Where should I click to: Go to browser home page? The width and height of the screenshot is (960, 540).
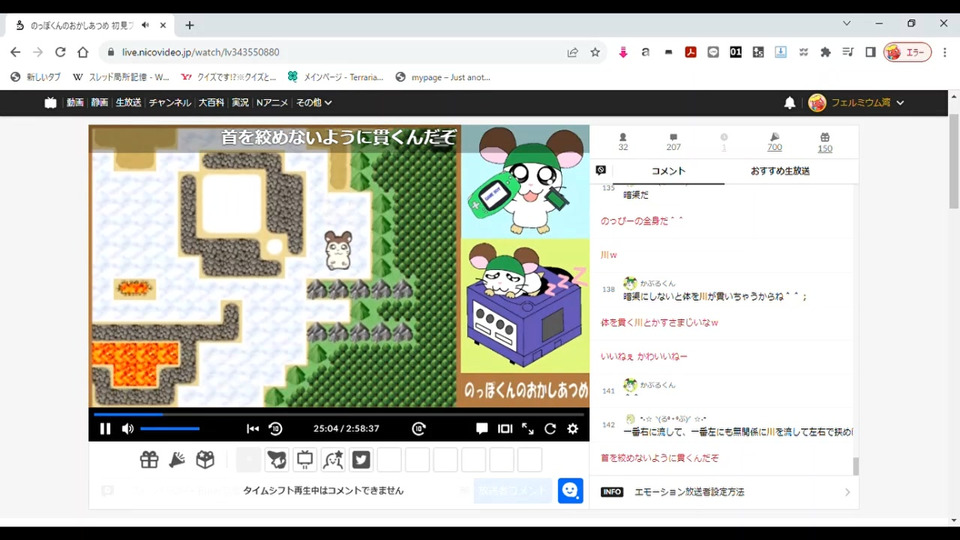pyautogui.click(x=83, y=53)
